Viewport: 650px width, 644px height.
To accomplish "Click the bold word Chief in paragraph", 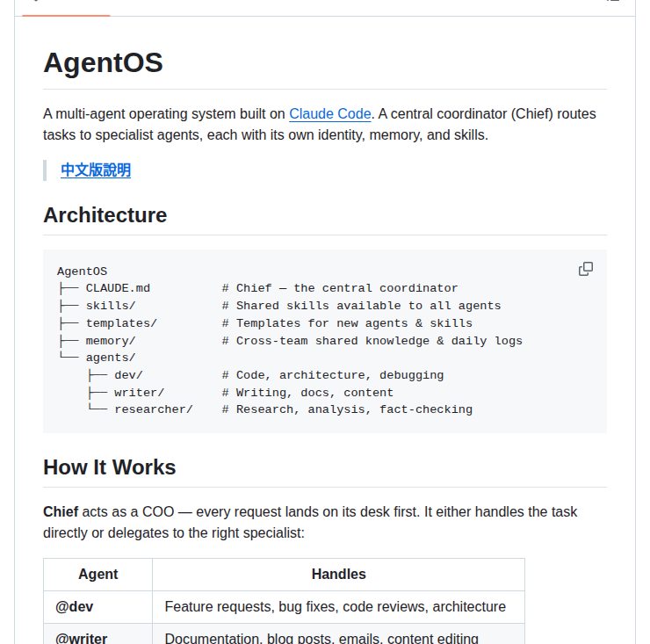I will click(61, 511).
